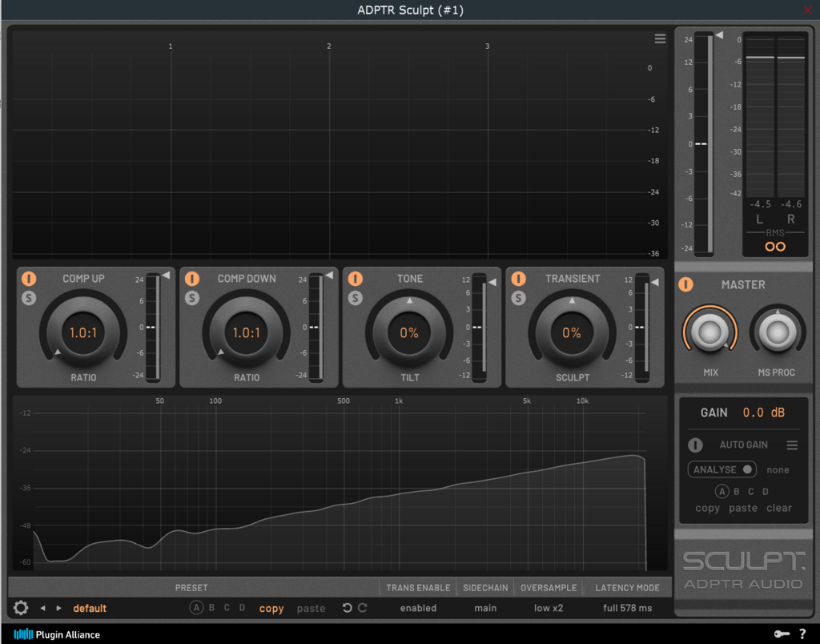The height and width of the screenshot is (644, 820).
Task: Open Auto Gain 'none' selector
Action: [x=778, y=470]
